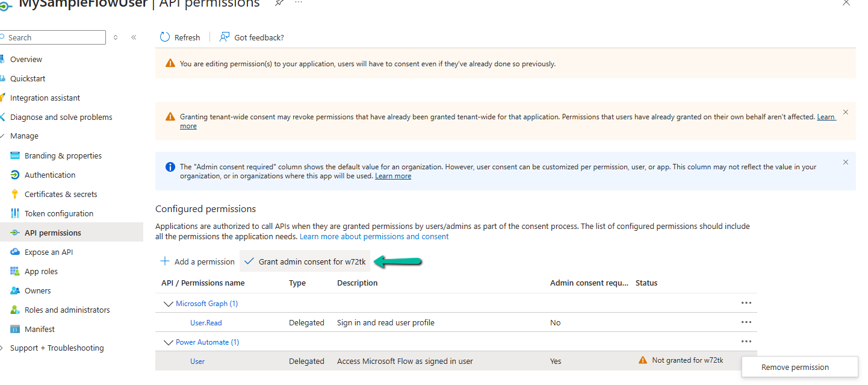Click the Refresh icon

click(165, 37)
